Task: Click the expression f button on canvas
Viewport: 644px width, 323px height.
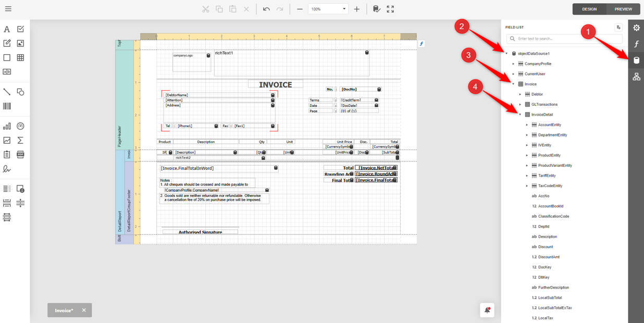Action: (x=422, y=44)
